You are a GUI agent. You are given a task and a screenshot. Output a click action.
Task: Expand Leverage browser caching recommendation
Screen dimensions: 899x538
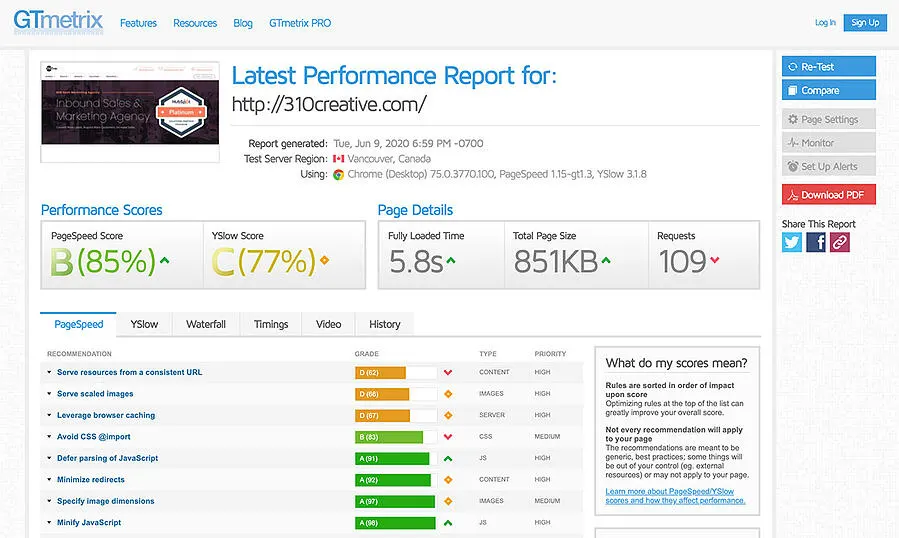[x=106, y=415]
